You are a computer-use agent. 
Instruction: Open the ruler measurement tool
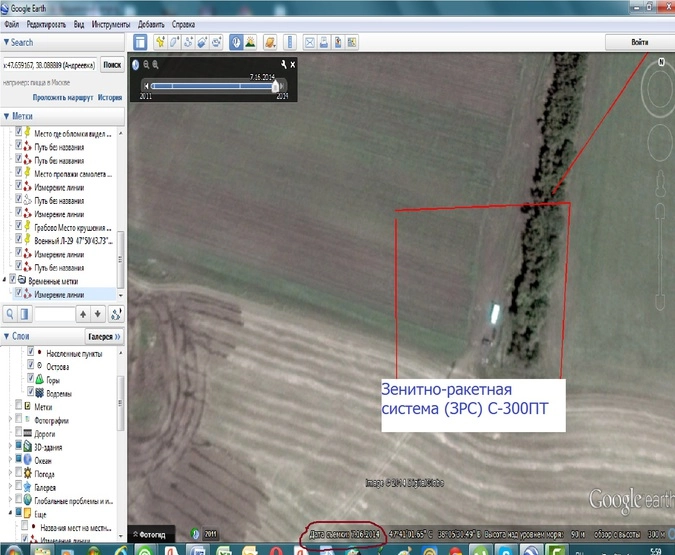[x=289, y=42]
